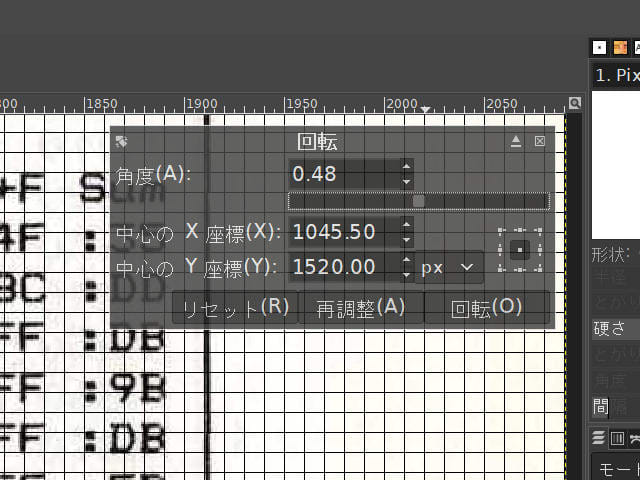This screenshot has width=640, height=480.
Task: Increase the center X coordinate value
Action: (x=406, y=226)
